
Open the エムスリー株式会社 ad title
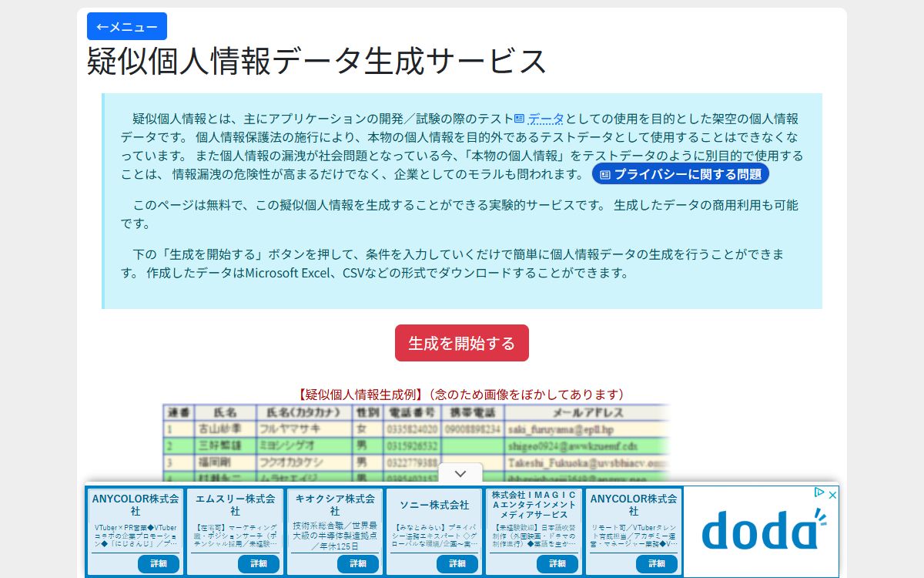(236, 505)
